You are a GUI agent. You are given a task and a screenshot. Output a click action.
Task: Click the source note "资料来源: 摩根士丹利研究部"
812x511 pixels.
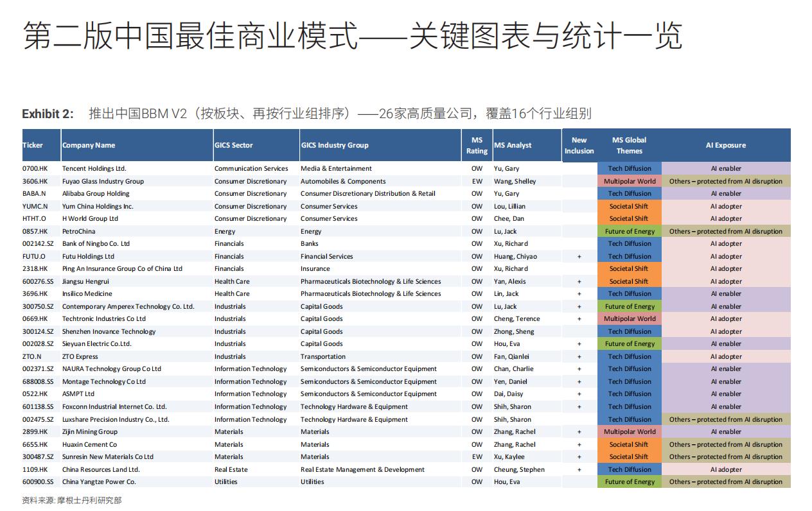pyautogui.click(x=71, y=500)
